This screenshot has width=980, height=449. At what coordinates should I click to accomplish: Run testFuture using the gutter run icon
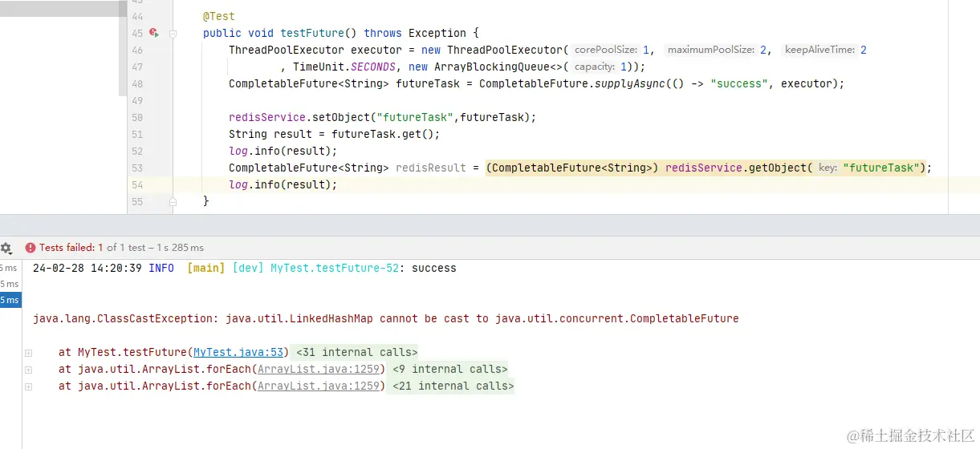tap(152, 34)
